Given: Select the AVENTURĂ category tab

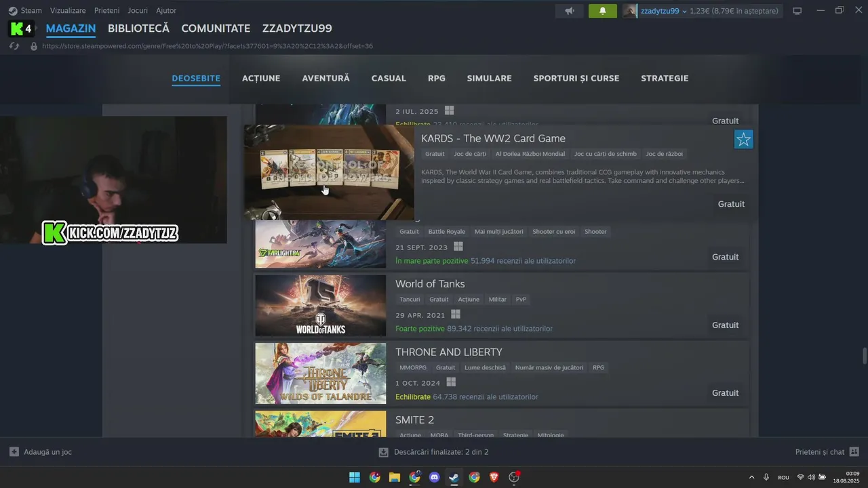Looking at the screenshot, I should pyautogui.click(x=325, y=78).
